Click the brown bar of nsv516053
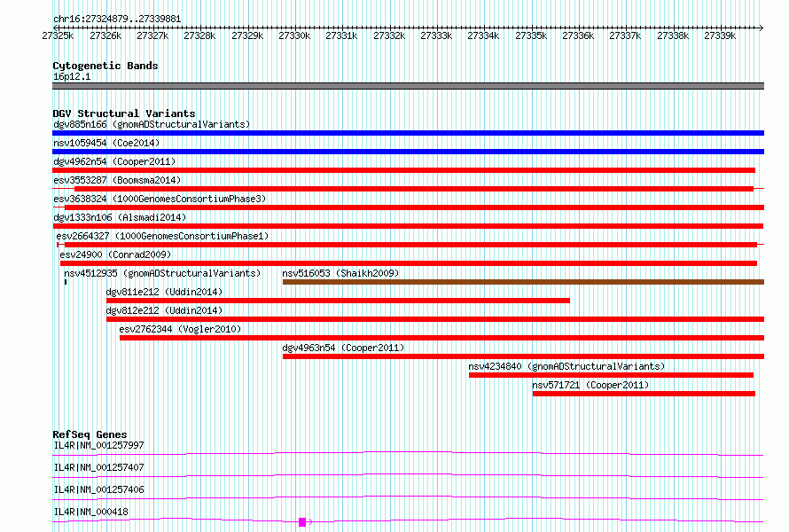This screenshot has height=532, width=789. pyautogui.click(x=523, y=282)
